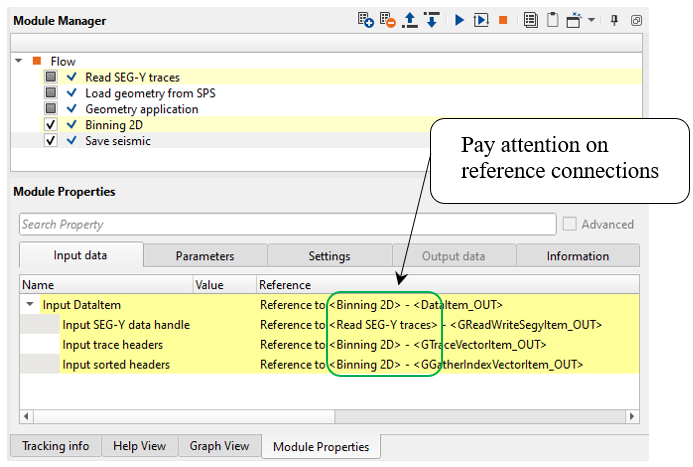The width and height of the screenshot is (693, 467).
Task: Uncheck the Save seismic checkbox
Action: click(x=51, y=141)
